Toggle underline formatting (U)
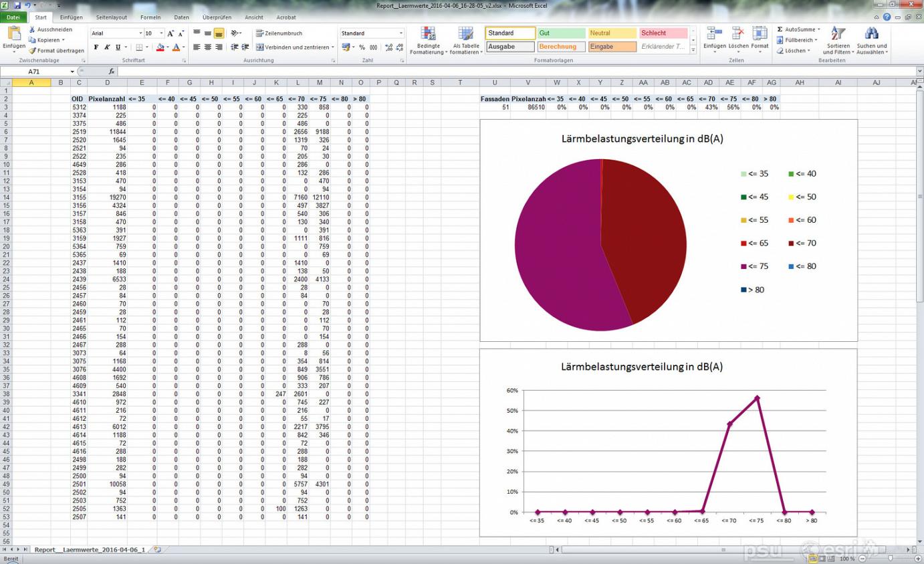The image size is (924, 564). [118, 48]
